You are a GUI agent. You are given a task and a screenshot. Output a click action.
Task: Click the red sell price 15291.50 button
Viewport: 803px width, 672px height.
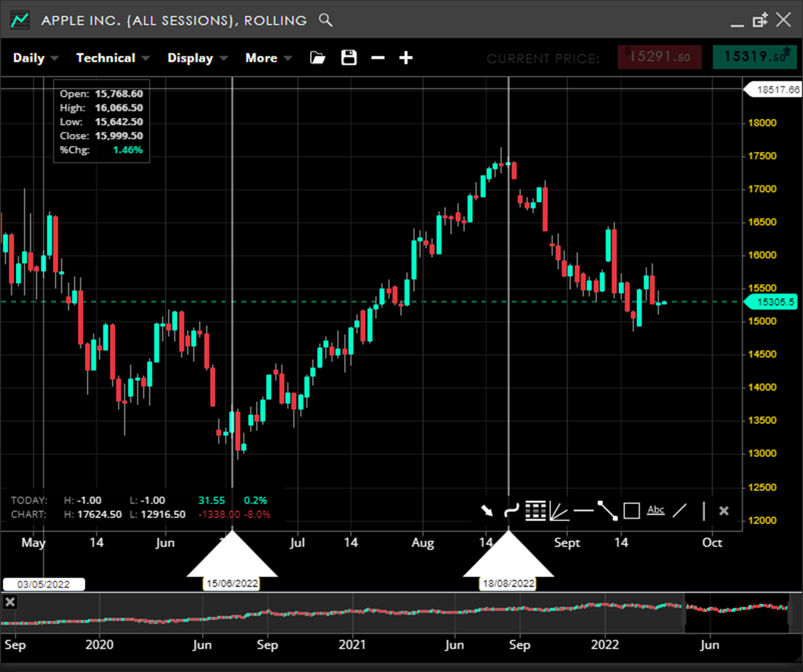(659, 57)
